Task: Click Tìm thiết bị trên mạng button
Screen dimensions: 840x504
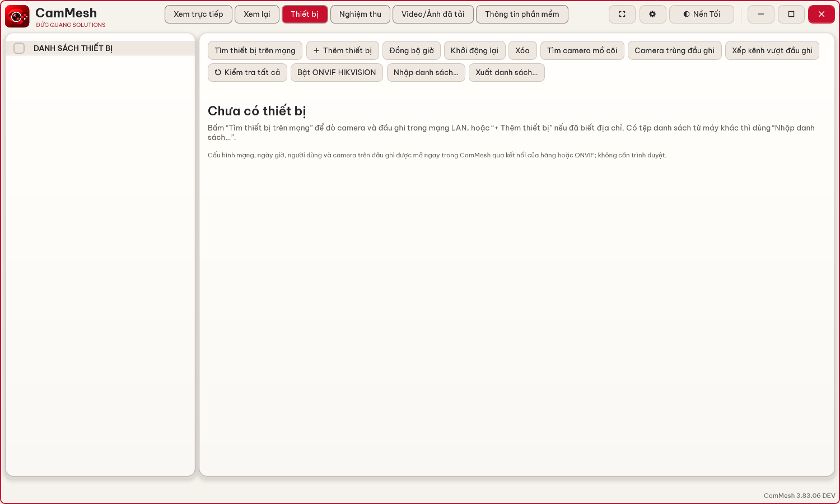Action: click(x=255, y=50)
